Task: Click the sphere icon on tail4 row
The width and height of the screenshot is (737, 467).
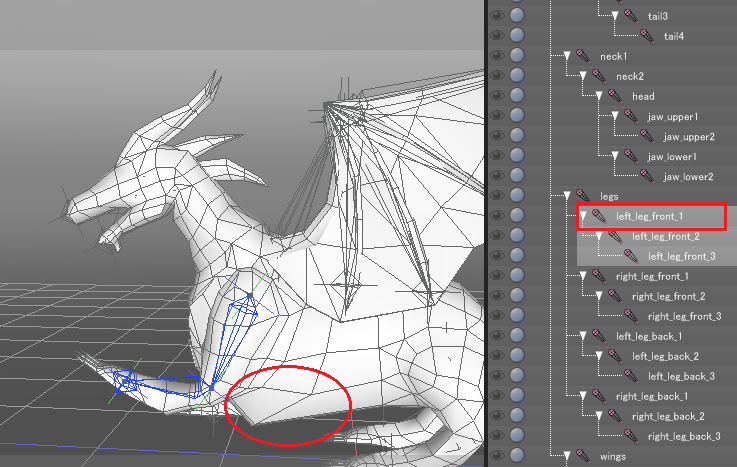Action: (x=517, y=35)
